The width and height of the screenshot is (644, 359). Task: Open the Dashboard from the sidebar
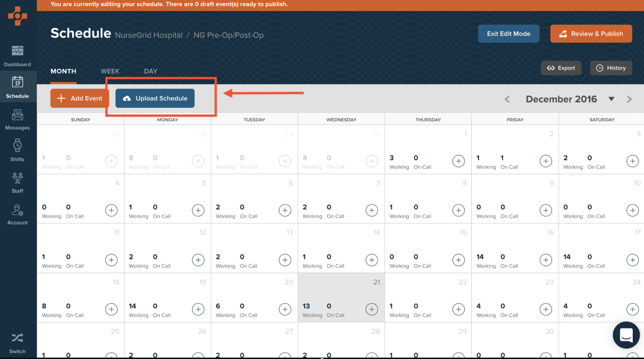17,56
